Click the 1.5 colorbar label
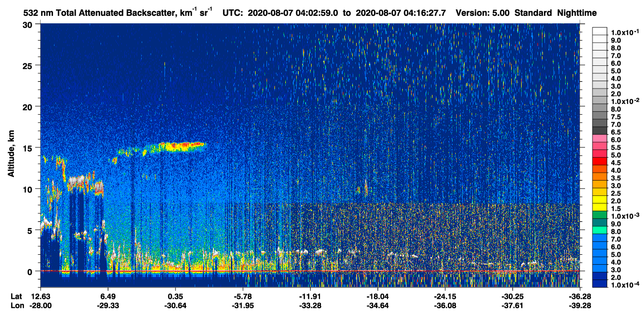This screenshot has height=330, width=644. click(x=616, y=208)
